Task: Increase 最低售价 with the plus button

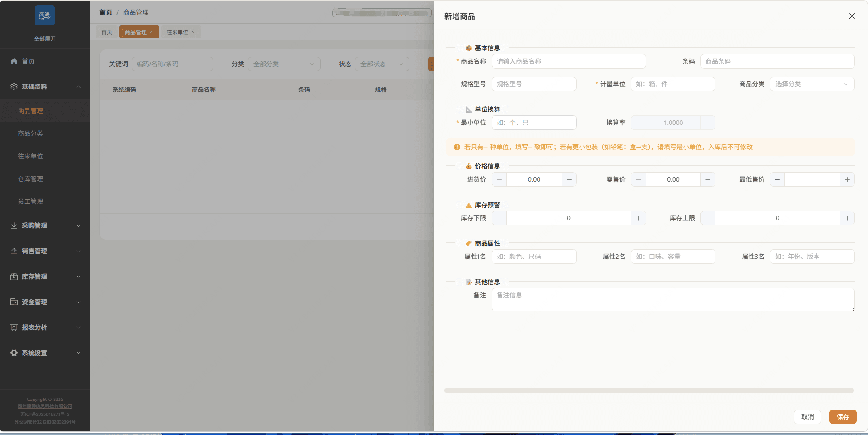Action: 847,179
